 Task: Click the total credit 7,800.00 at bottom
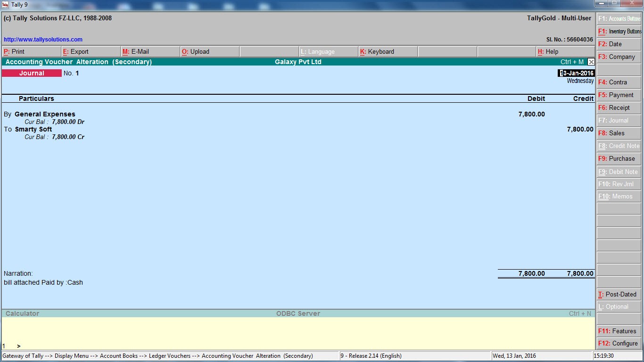pos(580,273)
